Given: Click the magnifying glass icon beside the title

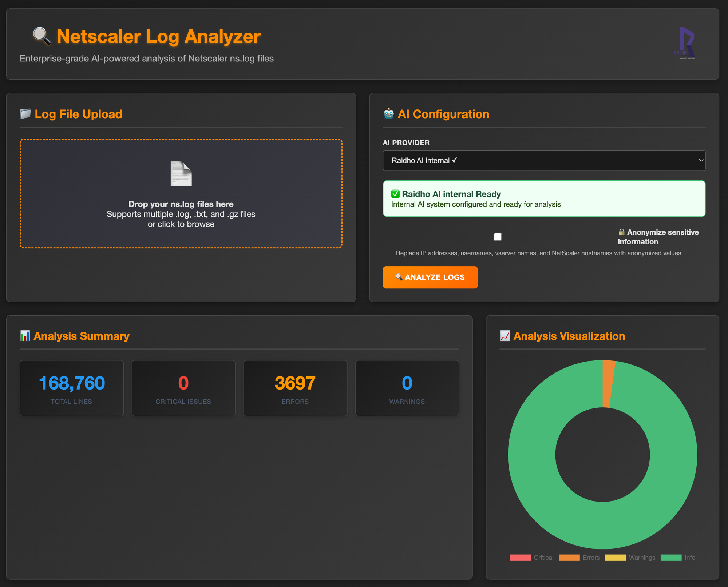Looking at the screenshot, I should [42, 36].
